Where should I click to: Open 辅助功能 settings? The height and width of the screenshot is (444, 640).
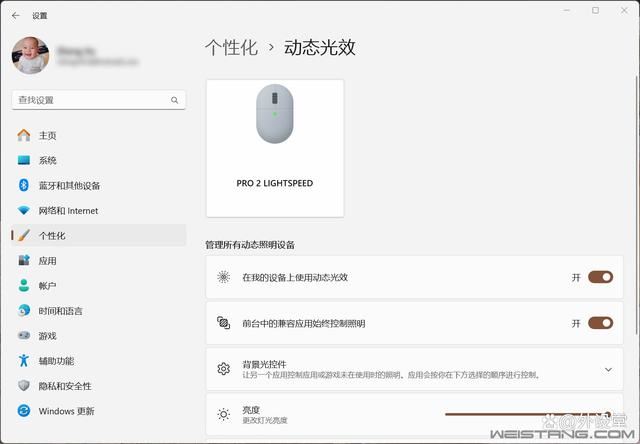coord(99,361)
